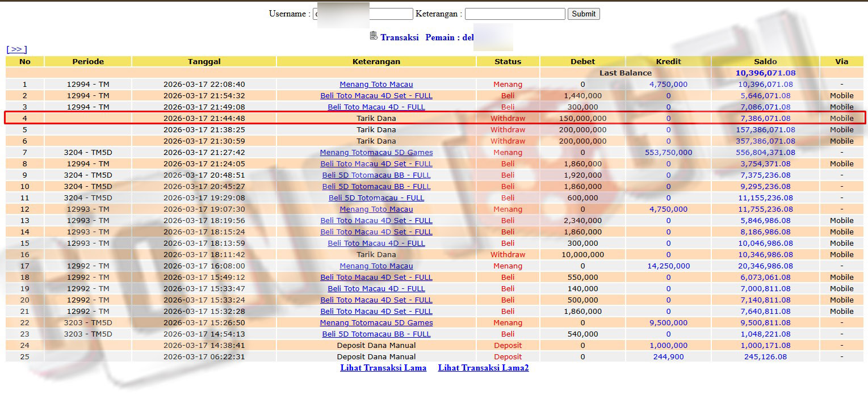Open Menang Toto Macau link in row 1

(376, 84)
